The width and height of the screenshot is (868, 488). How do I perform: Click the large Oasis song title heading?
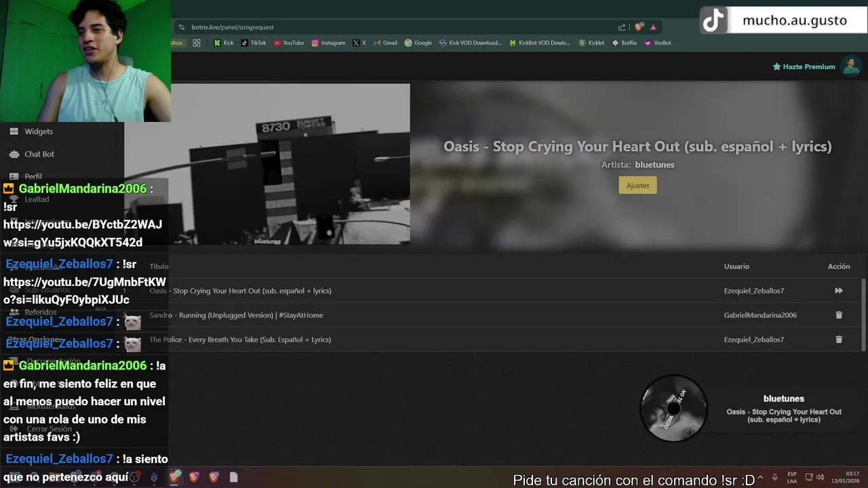[x=637, y=146]
